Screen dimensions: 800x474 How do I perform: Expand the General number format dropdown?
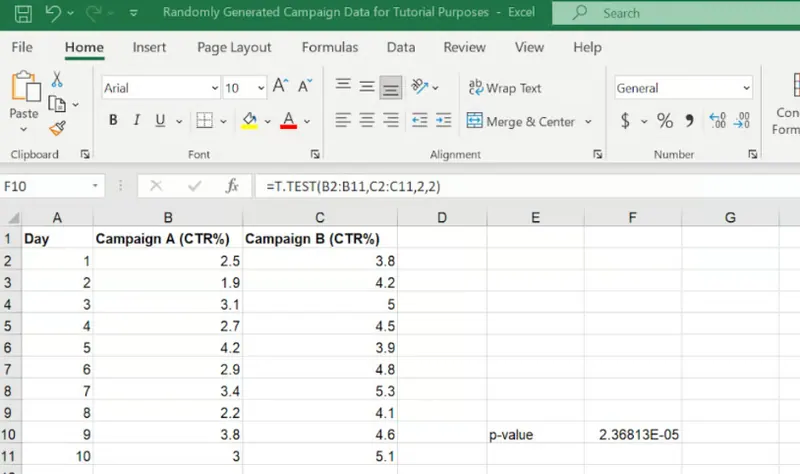[746, 88]
